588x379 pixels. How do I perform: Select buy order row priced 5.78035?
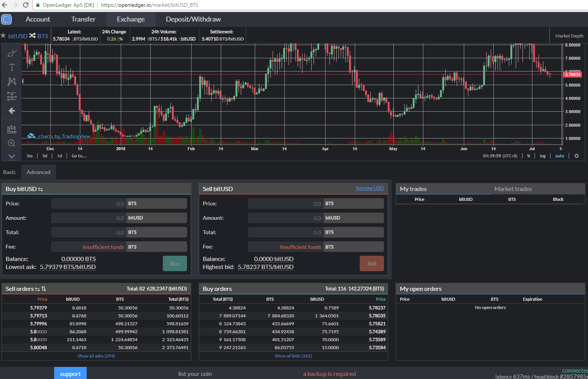point(293,316)
